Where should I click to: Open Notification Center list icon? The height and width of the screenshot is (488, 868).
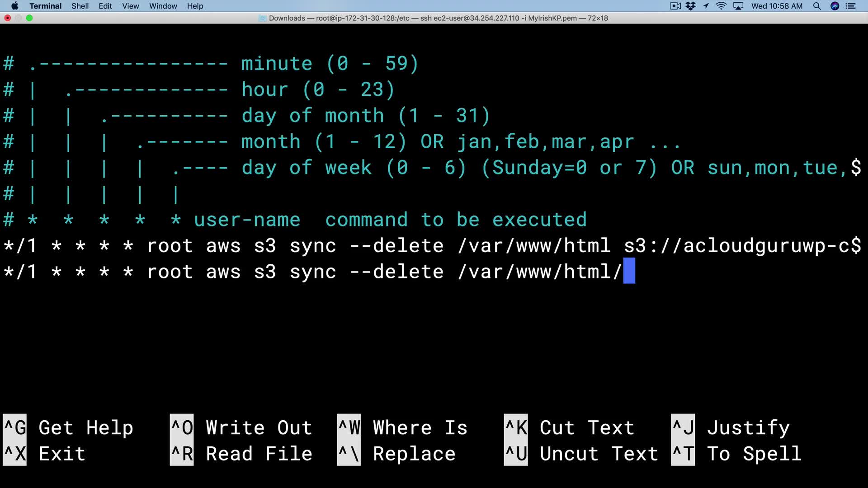(x=851, y=6)
